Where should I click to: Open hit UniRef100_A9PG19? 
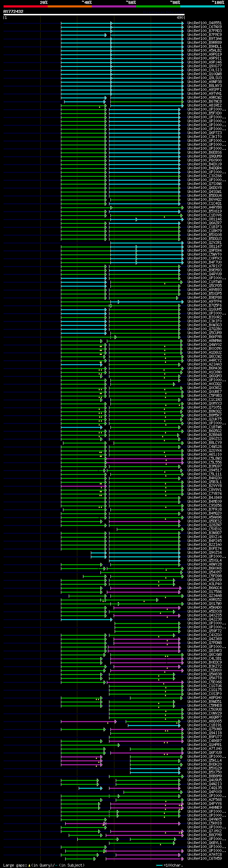[204, 54]
